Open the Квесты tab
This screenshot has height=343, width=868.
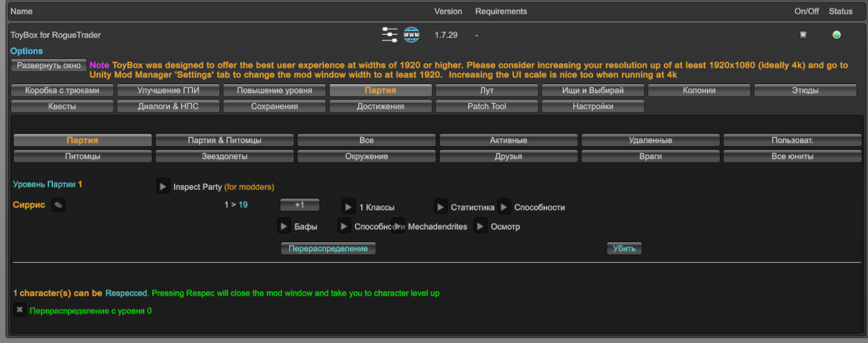(62, 106)
